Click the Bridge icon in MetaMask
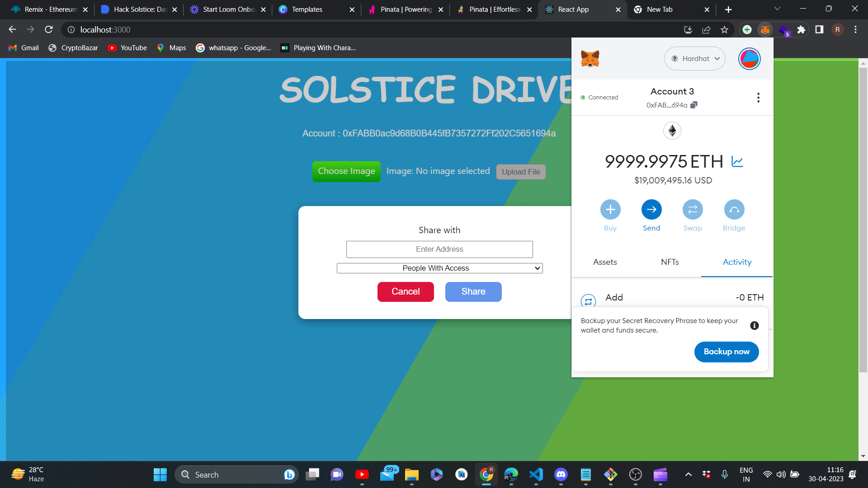Image resolution: width=868 pixels, height=488 pixels. tap(734, 209)
